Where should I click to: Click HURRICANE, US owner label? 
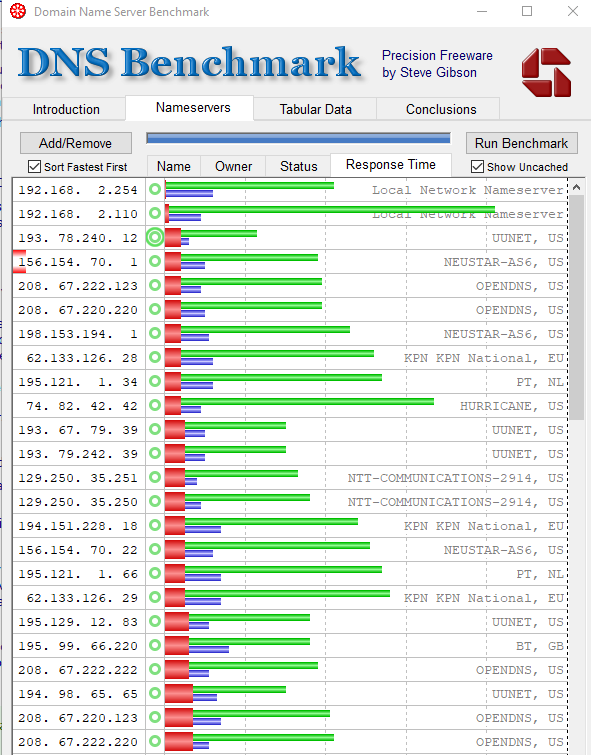512,406
